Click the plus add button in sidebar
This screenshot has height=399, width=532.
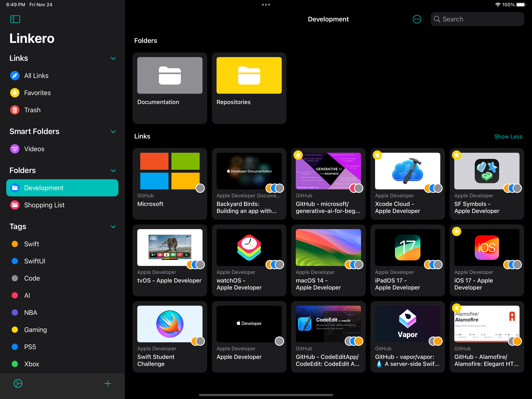click(x=107, y=383)
